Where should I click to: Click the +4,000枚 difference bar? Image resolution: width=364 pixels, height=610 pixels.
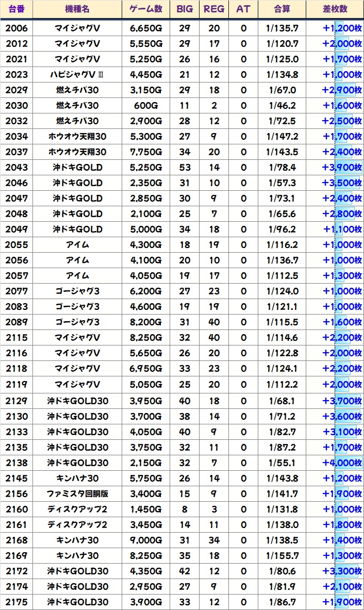(342, 463)
